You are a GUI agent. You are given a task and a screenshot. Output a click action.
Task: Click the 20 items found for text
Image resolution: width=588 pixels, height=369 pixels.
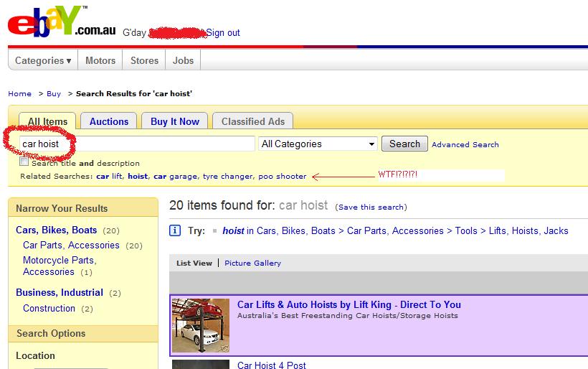[x=224, y=205]
